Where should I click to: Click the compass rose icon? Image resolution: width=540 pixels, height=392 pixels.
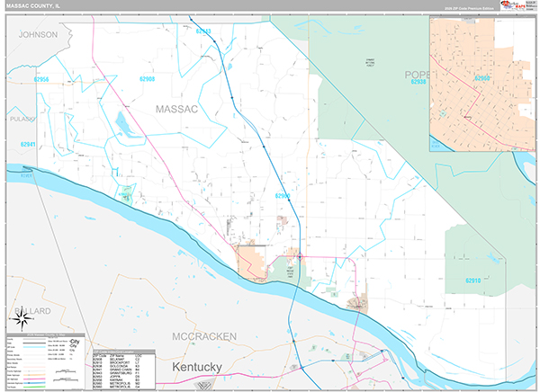[22, 320]
